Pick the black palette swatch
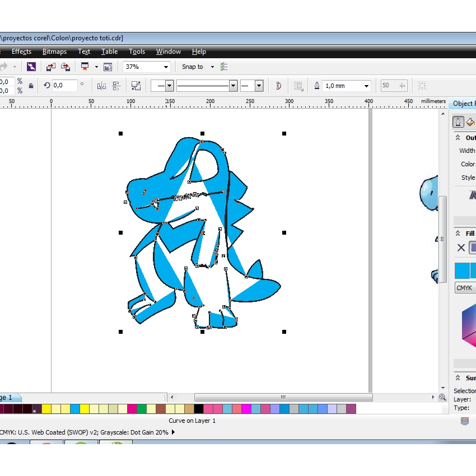The height and width of the screenshot is (476, 476). [199, 409]
